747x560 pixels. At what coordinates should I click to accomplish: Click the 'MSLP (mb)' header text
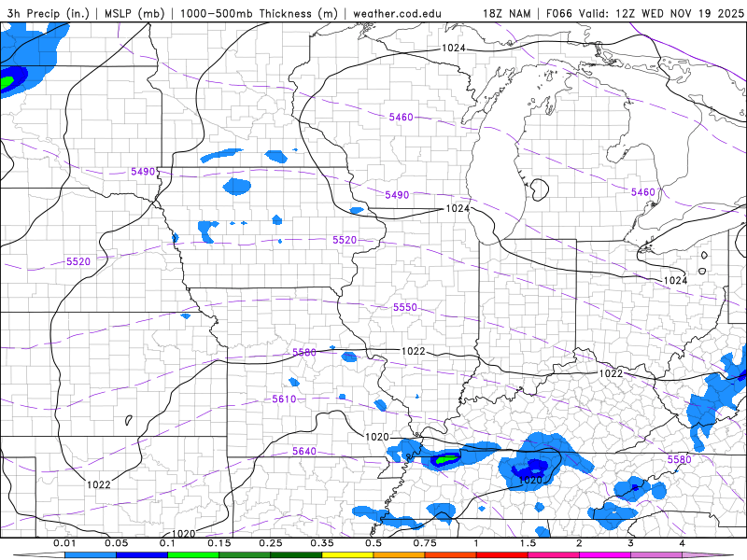[134, 13]
